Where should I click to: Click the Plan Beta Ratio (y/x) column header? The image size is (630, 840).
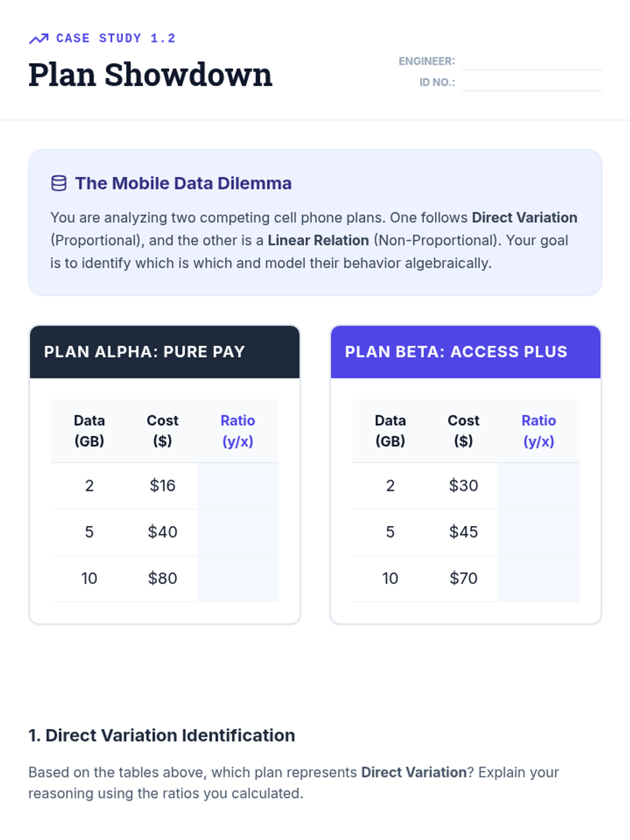coord(539,431)
